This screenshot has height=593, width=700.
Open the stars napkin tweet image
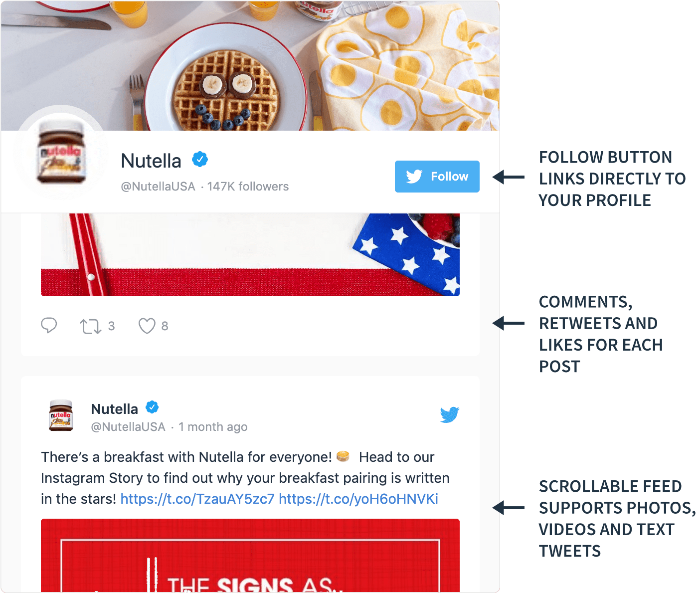coord(250,255)
